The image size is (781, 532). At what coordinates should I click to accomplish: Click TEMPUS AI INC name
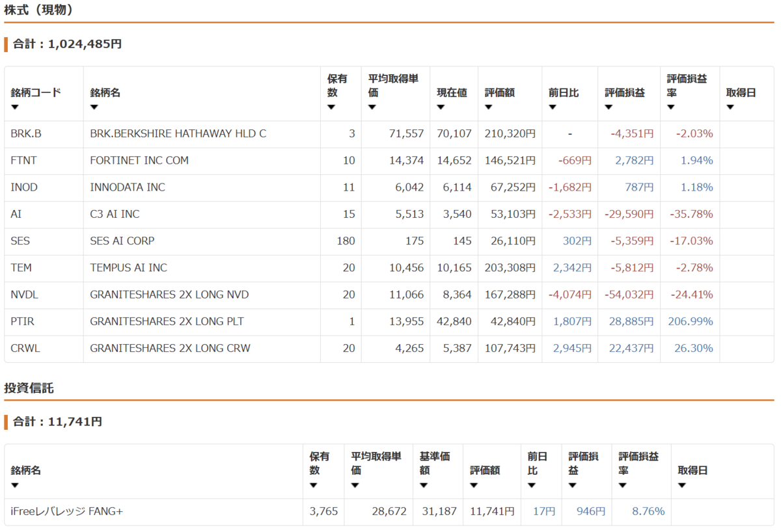pyautogui.click(x=128, y=267)
